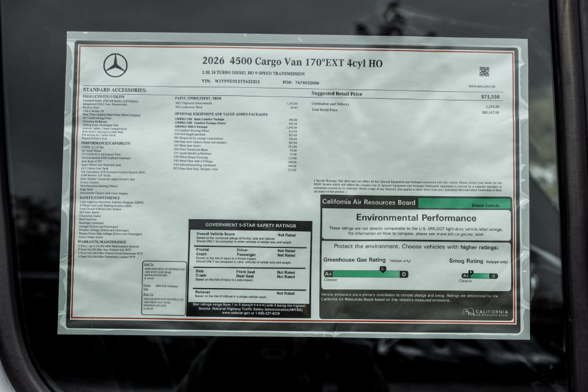The height and width of the screenshot is (392, 588).
Task: Click the "GOVERNMENT 5-STAR SAFETY RATINGS" header
Action: tap(250, 225)
